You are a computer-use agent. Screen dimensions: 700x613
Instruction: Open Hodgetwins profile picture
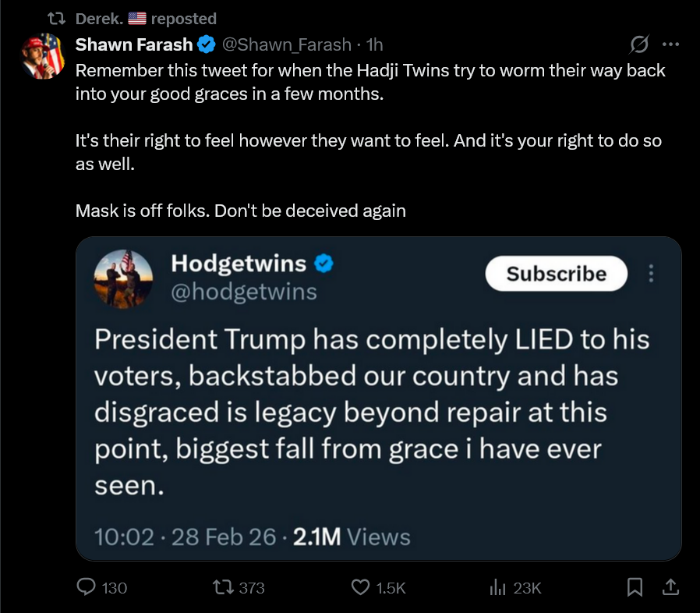[x=123, y=278]
